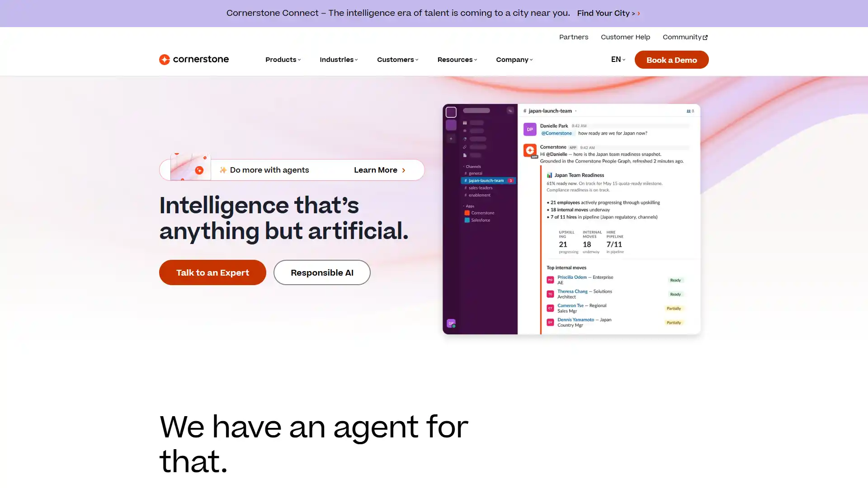Follow the Find Your City banner link
868x488 pixels.
pos(609,14)
